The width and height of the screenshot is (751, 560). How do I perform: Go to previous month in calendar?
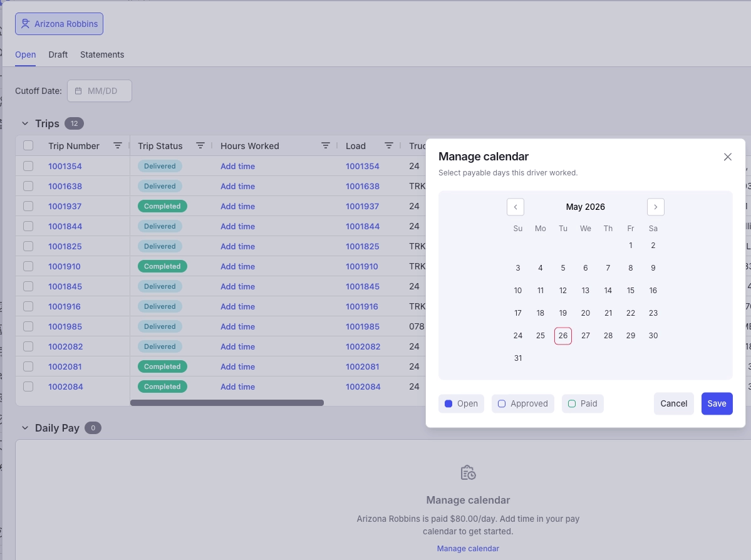point(515,207)
